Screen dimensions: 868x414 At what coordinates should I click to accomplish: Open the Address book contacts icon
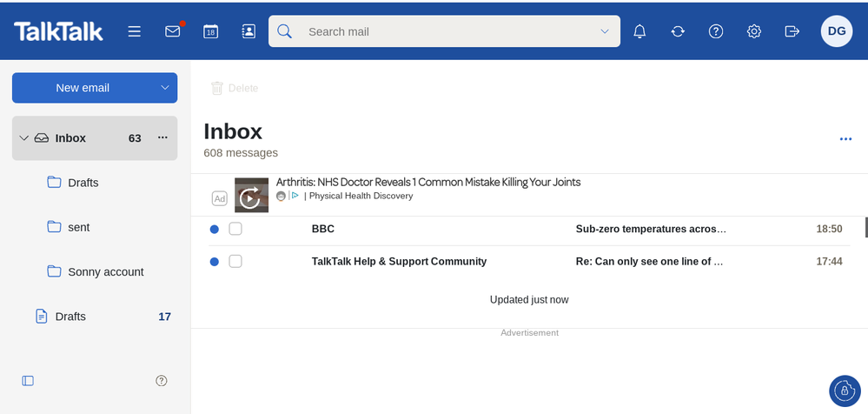coord(248,31)
